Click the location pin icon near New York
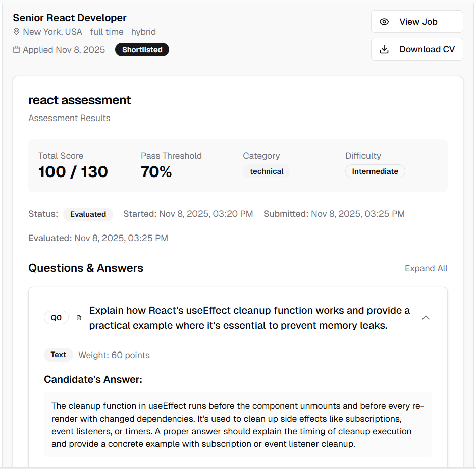The height and width of the screenshot is (469, 476). (17, 32)
